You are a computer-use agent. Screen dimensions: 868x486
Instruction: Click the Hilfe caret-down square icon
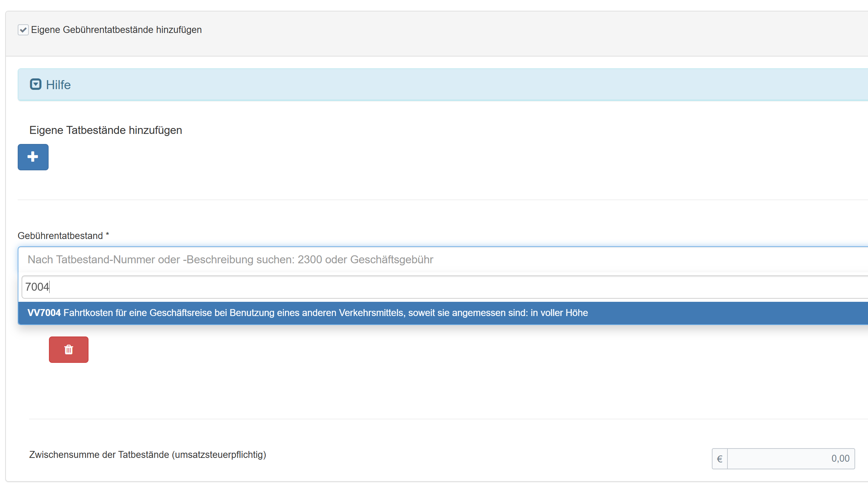pos(35,84)
